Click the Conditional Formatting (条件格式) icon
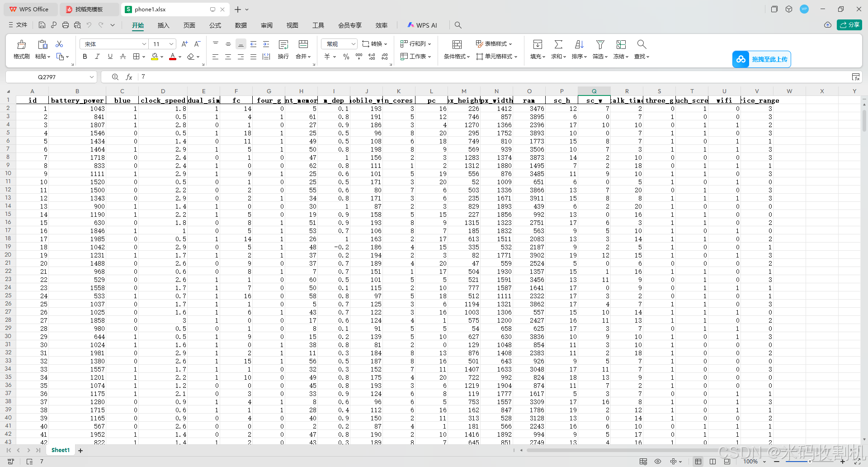Viewport: 868px width, 467px height. (457, 44)
